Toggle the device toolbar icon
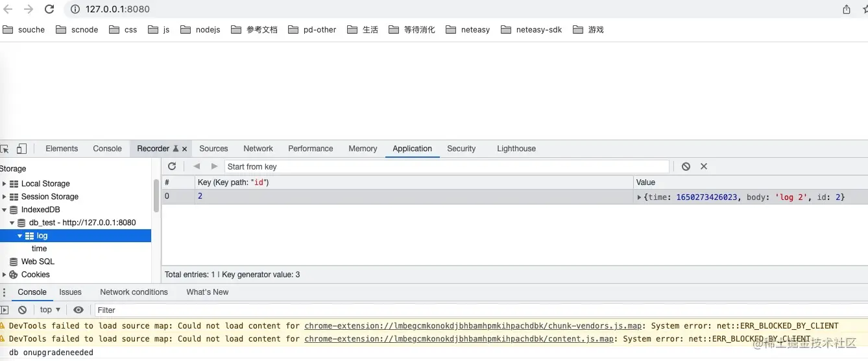The height and width of the screenshot is (361, 868). (x=21, y=149)
